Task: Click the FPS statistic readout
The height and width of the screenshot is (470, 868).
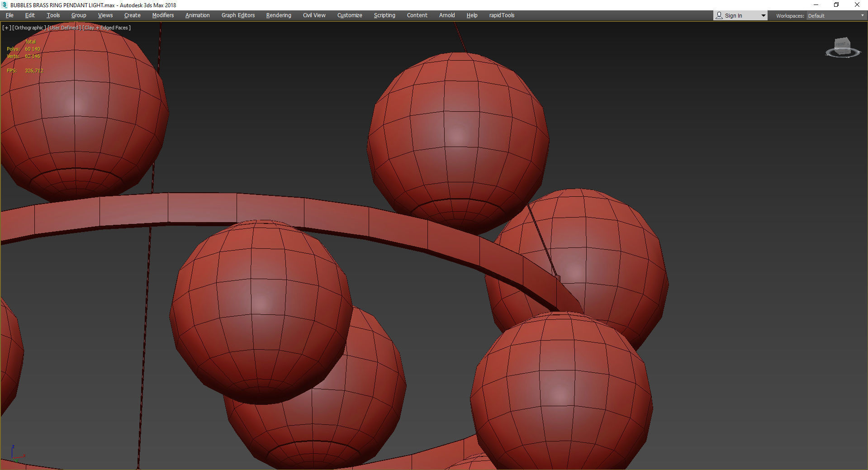Action: [25, 71]
